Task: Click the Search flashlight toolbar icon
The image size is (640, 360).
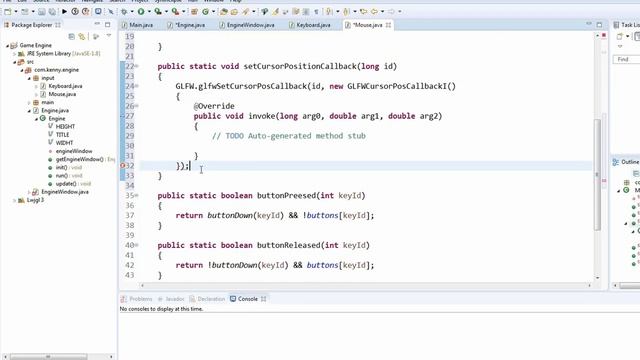Action: click(x=246, y=11)
